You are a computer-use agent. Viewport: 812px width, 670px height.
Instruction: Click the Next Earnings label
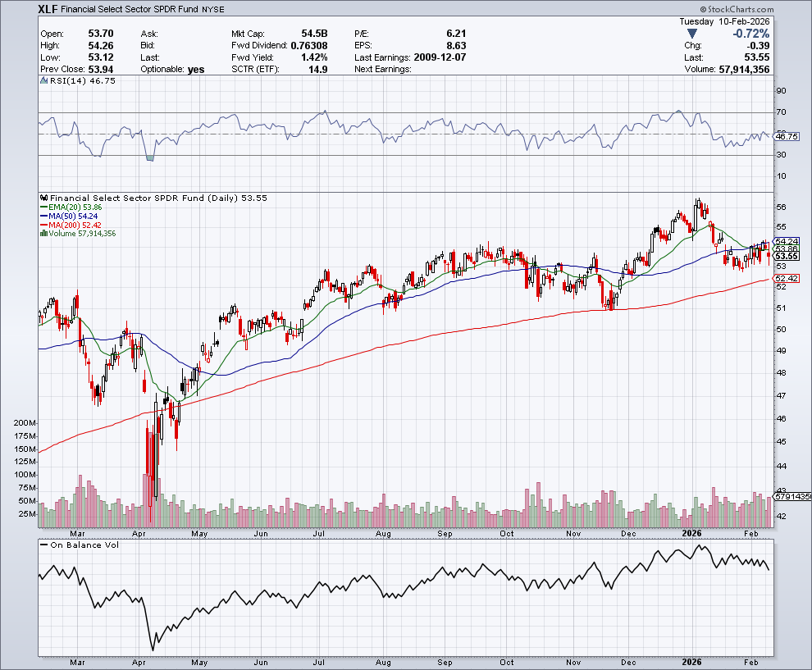point(383,70)
